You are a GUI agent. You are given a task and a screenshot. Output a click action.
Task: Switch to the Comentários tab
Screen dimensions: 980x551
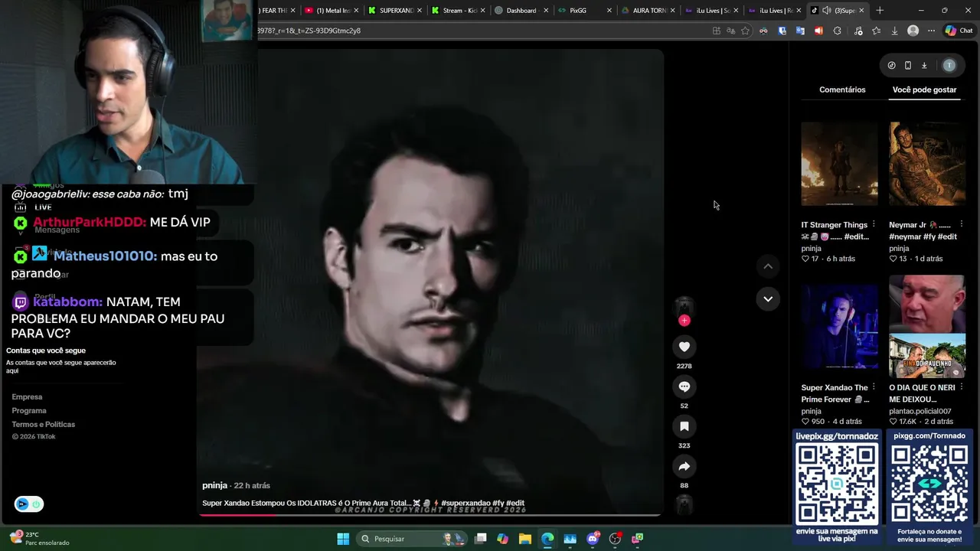(x=842, y=90)
